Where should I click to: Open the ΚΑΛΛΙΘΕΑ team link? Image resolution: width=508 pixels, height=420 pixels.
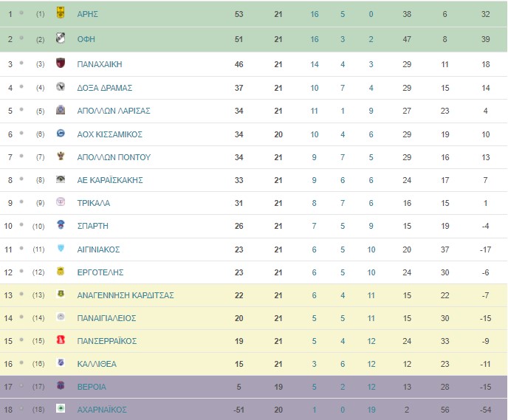click(x=97, y=364)
